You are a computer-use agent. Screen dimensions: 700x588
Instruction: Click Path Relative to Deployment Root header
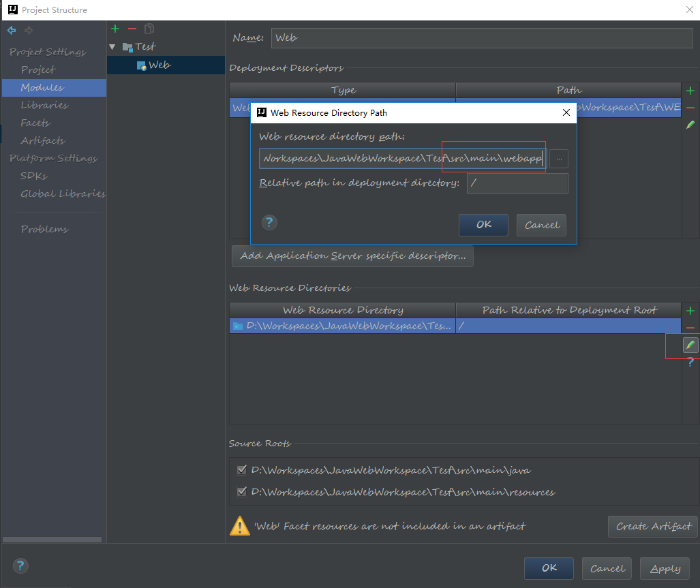tap(568, 311)
